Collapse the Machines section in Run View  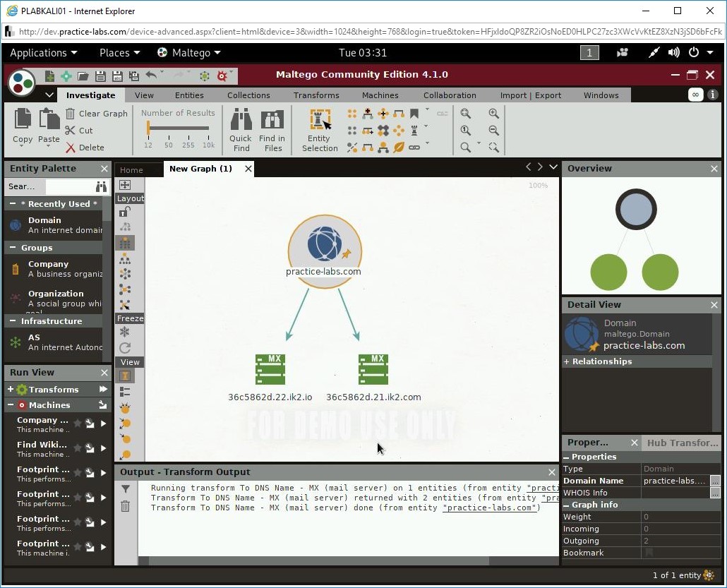[10, 404]
